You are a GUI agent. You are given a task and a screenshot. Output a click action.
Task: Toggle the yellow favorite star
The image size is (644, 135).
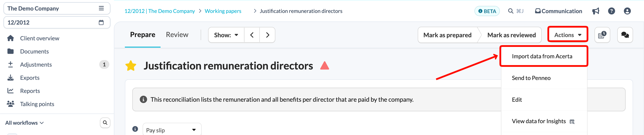pyautogui.click(x=131, y=66)
